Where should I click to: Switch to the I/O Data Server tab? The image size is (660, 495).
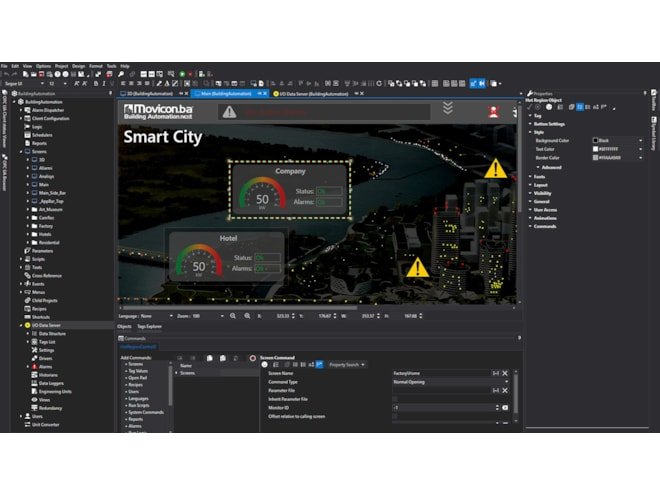pos(310,93)
